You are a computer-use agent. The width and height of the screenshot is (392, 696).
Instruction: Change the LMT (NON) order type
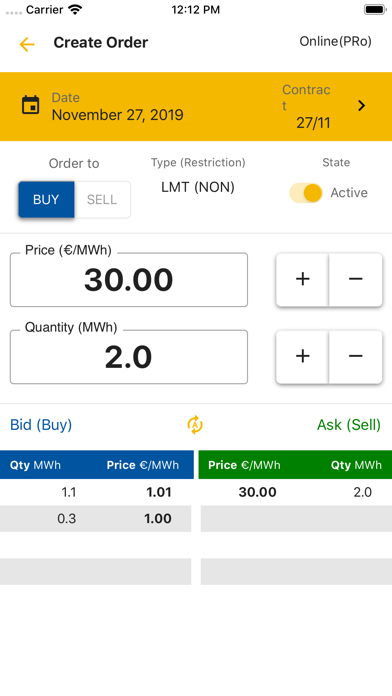point(198,187)
